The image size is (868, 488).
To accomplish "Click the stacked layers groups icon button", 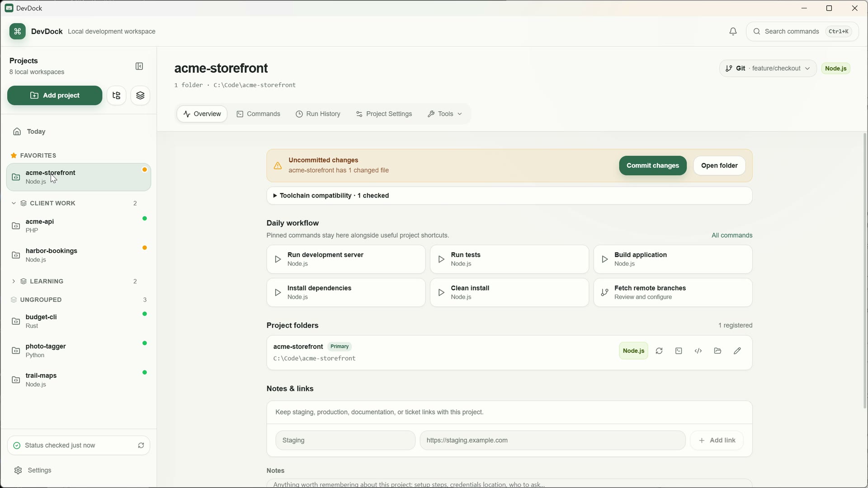I will pos(141,95).
